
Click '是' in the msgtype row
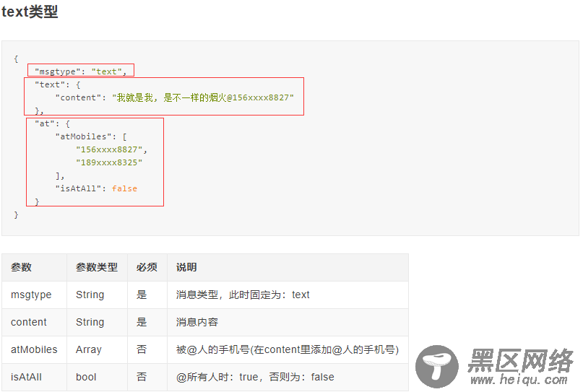(x=142, y=295)
